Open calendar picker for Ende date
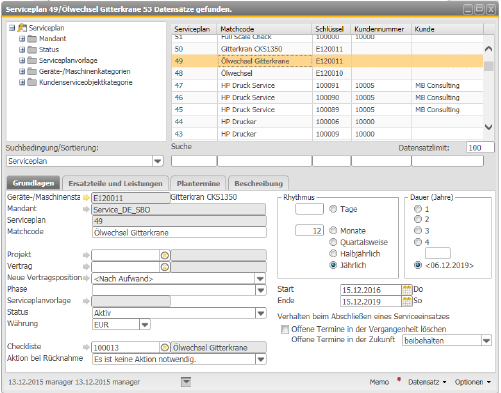Screen dimensions: 501x393 pyautogui.click(x=407, y=301)
